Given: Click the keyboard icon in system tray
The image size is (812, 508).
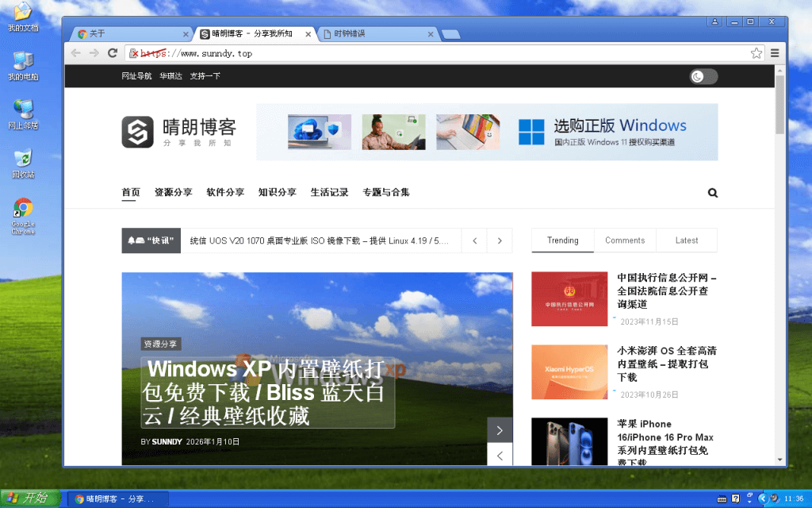Looking at the screenshot, I should (722, 499).
